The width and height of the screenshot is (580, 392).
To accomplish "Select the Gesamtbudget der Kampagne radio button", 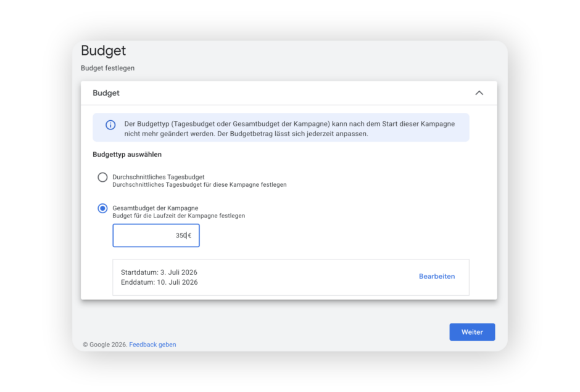I will [102, 208].
